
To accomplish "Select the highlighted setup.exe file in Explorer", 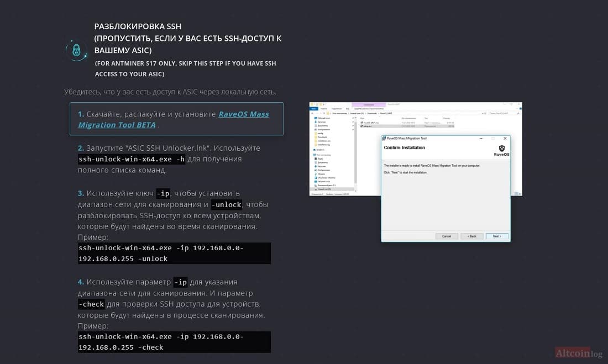I will (407, 126).
